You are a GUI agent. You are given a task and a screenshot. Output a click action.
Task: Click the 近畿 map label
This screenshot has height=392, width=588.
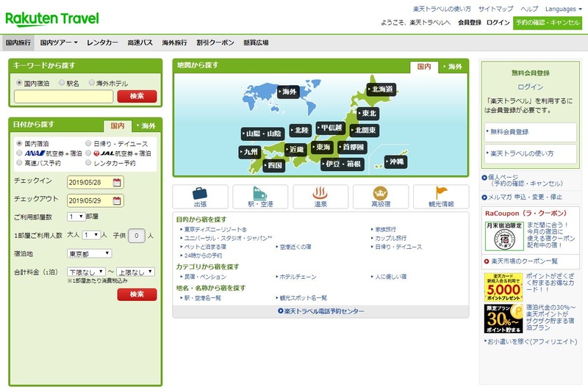coord(295,150)
